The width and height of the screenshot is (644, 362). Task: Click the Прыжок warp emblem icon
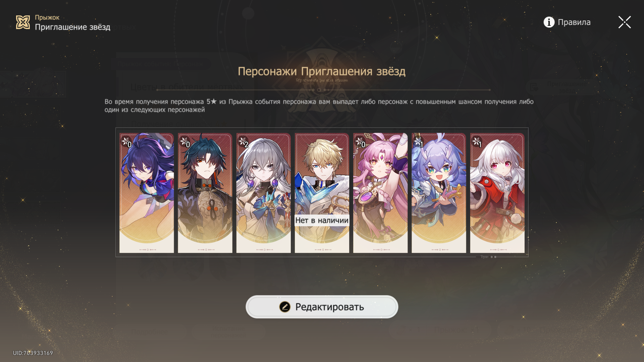point(23,22)
